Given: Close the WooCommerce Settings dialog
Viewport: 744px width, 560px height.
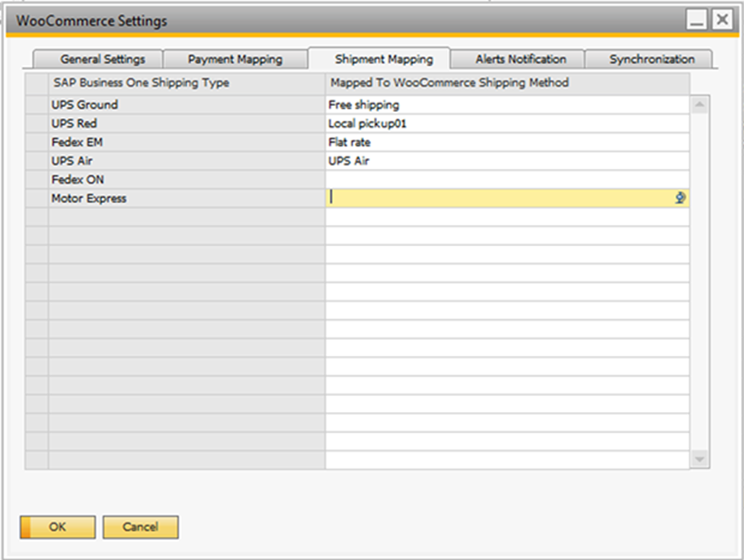Looking at the screenshot, I should (x=722, y=21).
